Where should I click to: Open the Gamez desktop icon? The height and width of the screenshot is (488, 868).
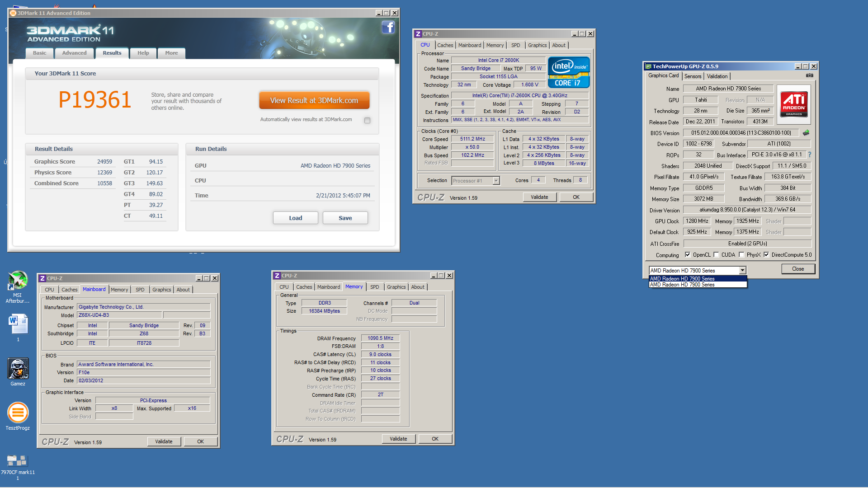[x=18, y=369]
